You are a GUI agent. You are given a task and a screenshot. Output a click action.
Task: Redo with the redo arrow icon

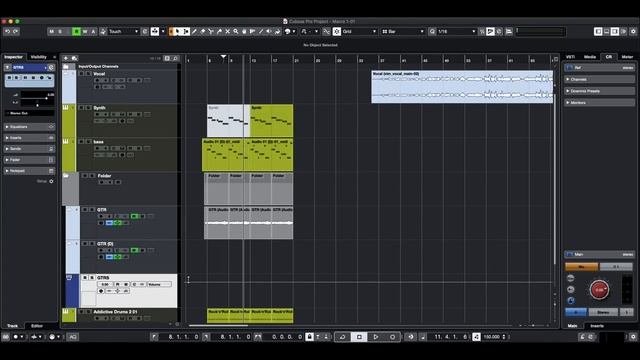pos(16,31)
